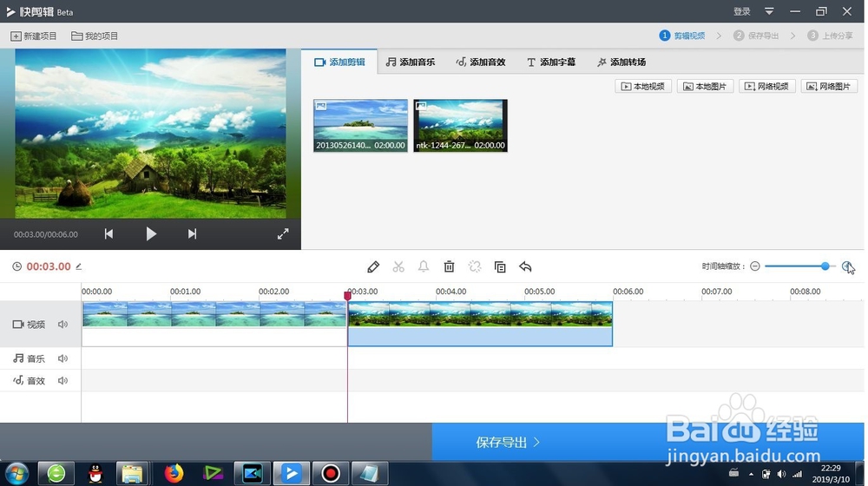The image size is (868, 486).
Task: Open the title bar dropdown menu arrow
Action: pyautogui.click(x=769, y=11)
